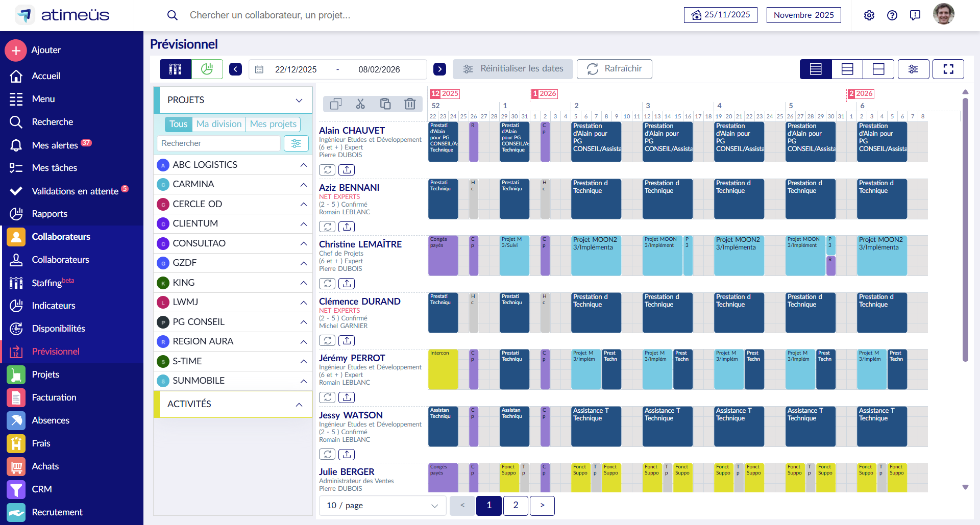Click the 25/11/2025 date button
The height and width of the screenshot is (525, 980).
click(721, 15)
